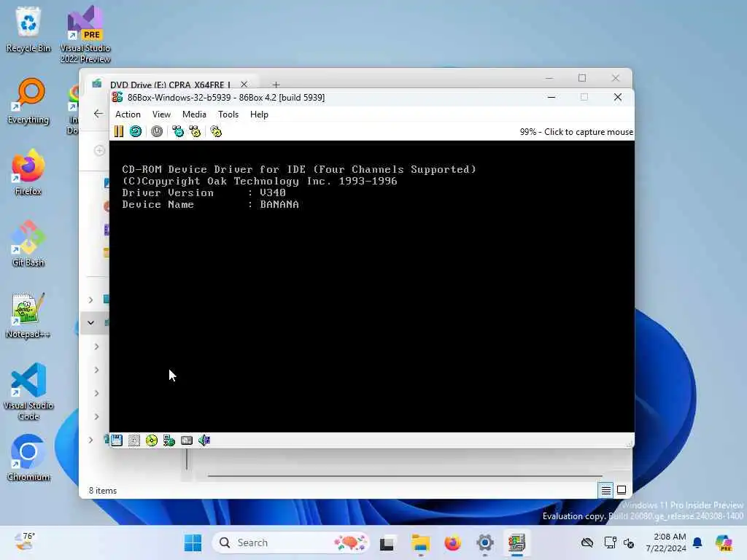This screenshot has height=560, width=747.
Task: Click the '99% - Click to capture mouse' status text
Action: pyautogui.click(x=576, y=132)
